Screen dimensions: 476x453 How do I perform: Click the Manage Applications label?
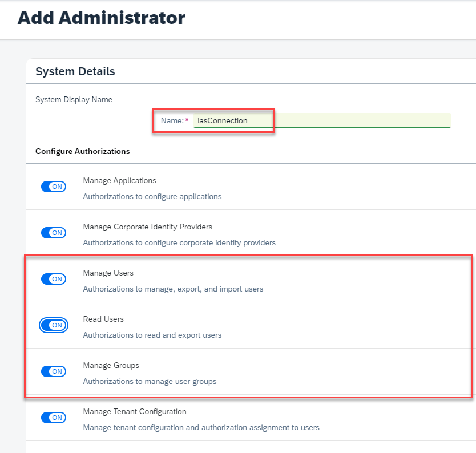[x=119, y=181]
